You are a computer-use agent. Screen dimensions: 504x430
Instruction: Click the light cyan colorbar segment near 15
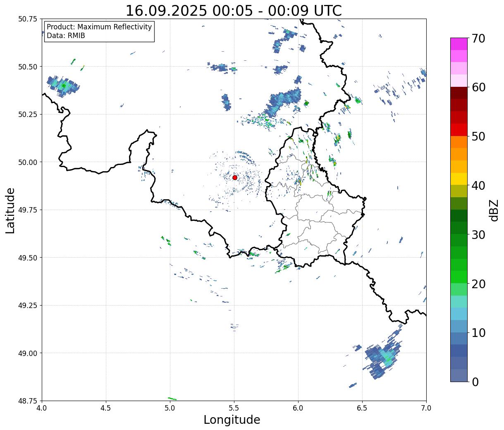459,302
